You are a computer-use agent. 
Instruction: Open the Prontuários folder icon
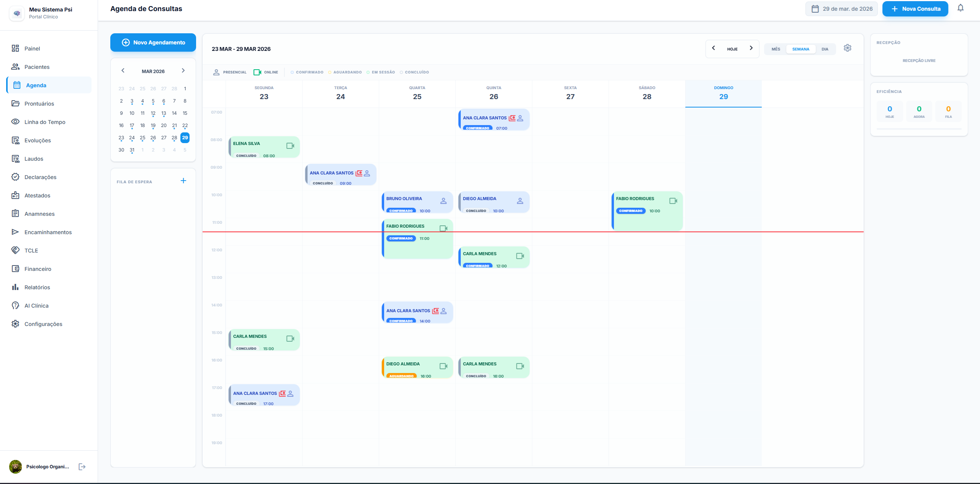(x=15, y=103)
